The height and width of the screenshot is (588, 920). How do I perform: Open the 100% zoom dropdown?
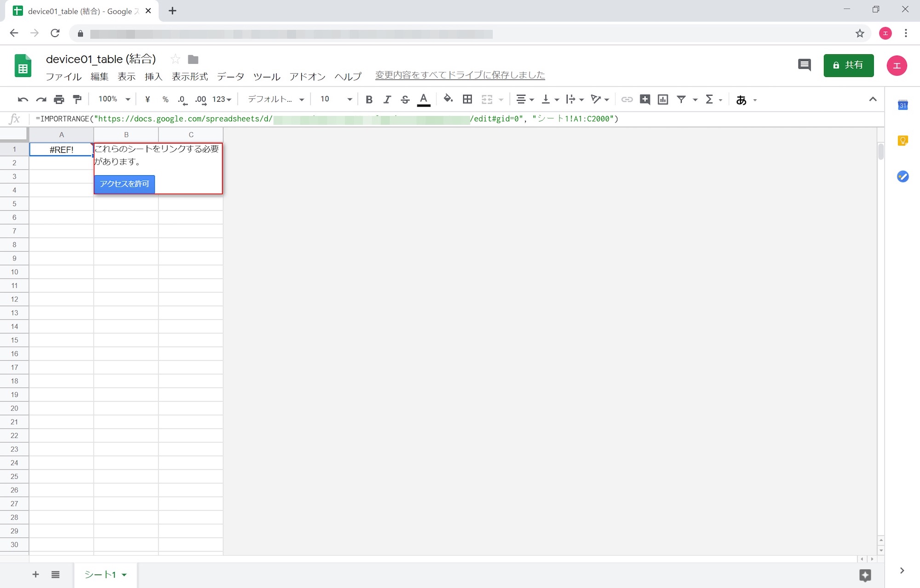coord(114,99)
